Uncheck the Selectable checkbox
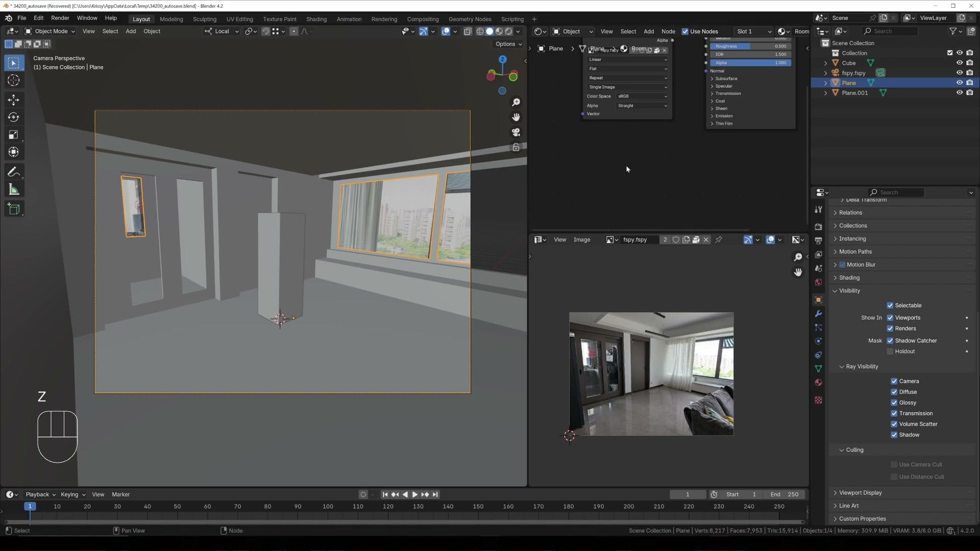980x551 pixels. point(890,306)
